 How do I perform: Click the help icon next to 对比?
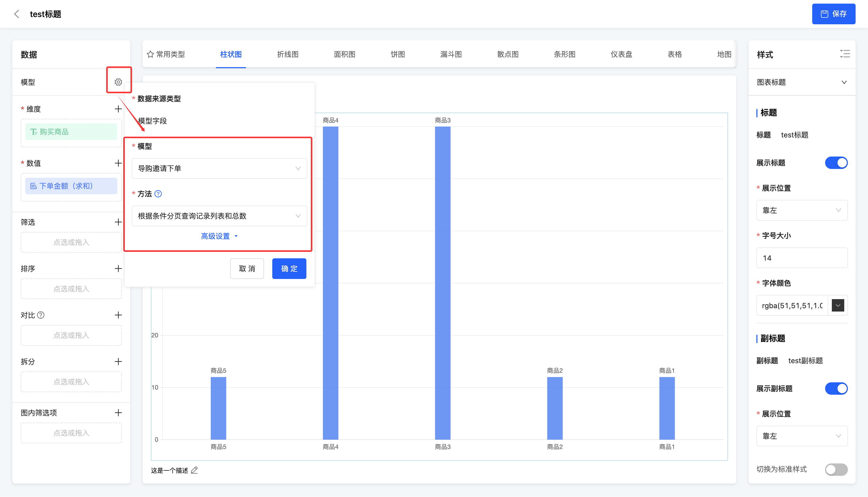[41, 315]
